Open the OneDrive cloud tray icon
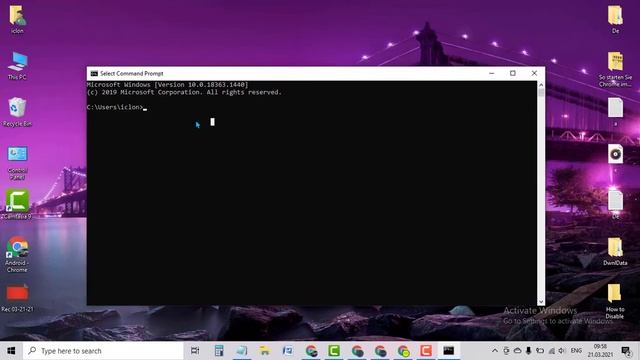 coord(517,351)
